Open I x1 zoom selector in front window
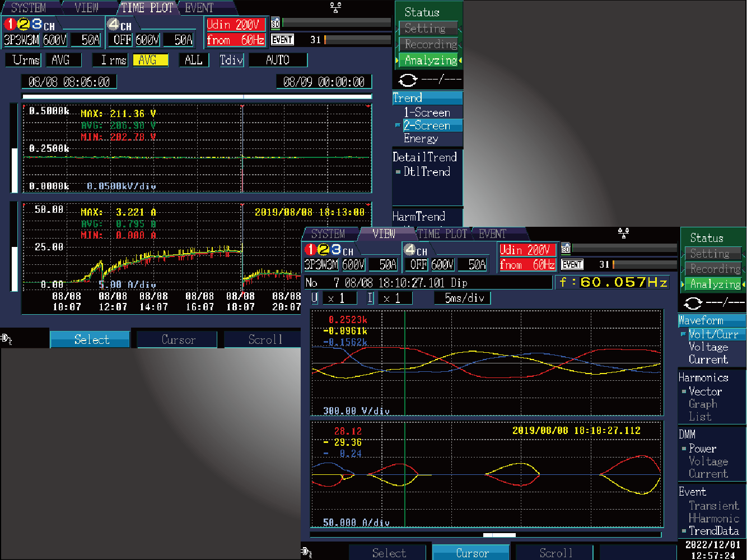Screen dimensions: 747x560 point(395,298)
